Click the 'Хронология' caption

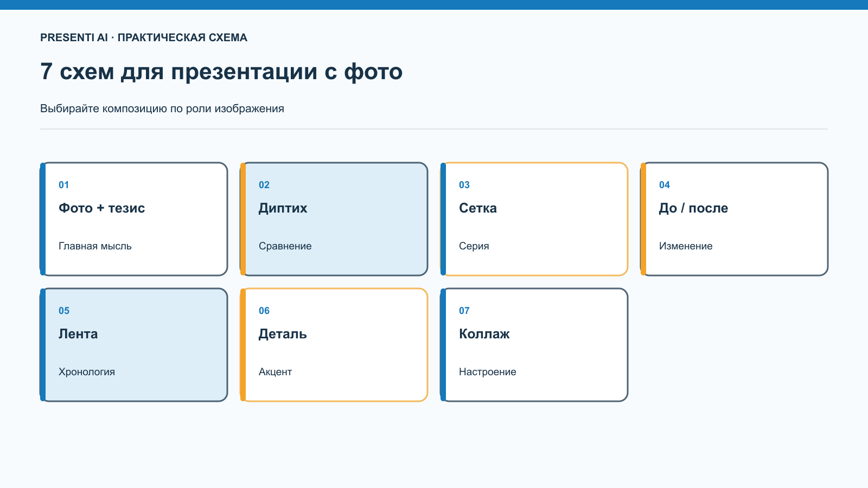coord(87,372)
